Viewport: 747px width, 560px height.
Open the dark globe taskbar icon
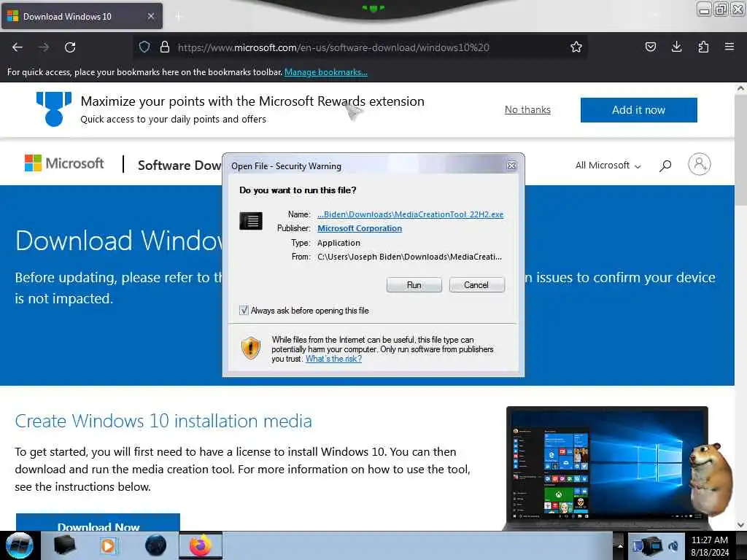(155, 545)
